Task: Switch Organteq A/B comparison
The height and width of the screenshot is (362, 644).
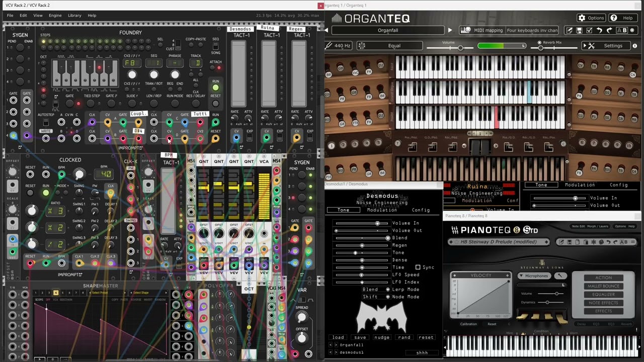Action: (x=622, y=30)
